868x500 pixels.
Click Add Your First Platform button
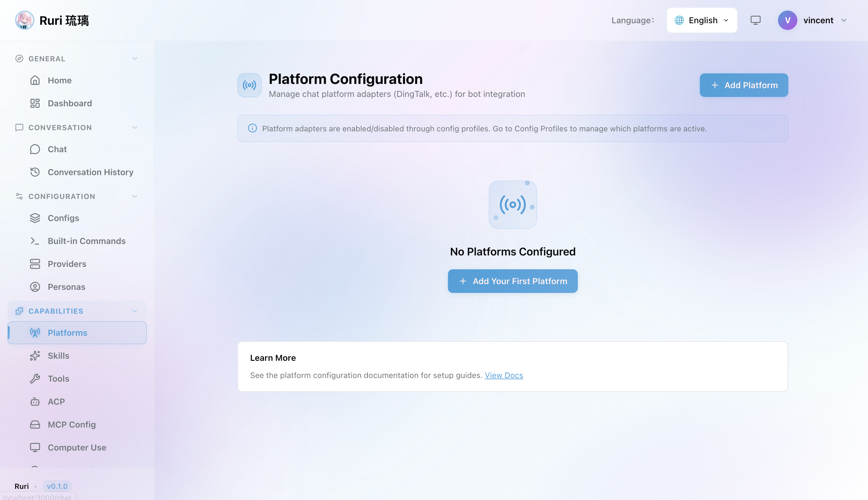pos(513,281)
